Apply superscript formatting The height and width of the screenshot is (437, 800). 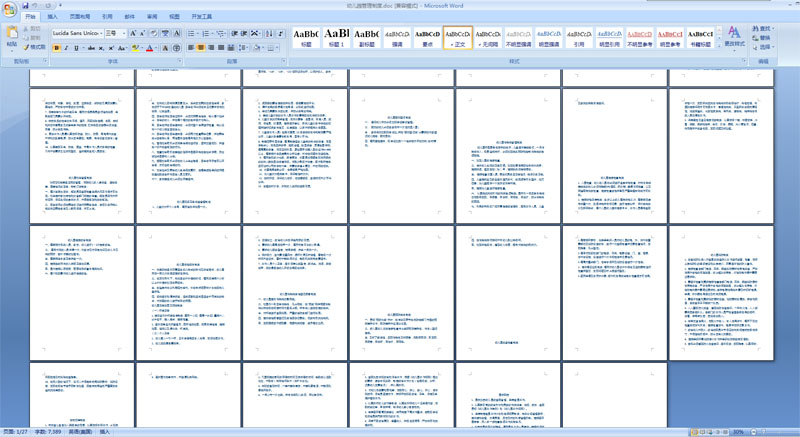click(x=111, y=48)
